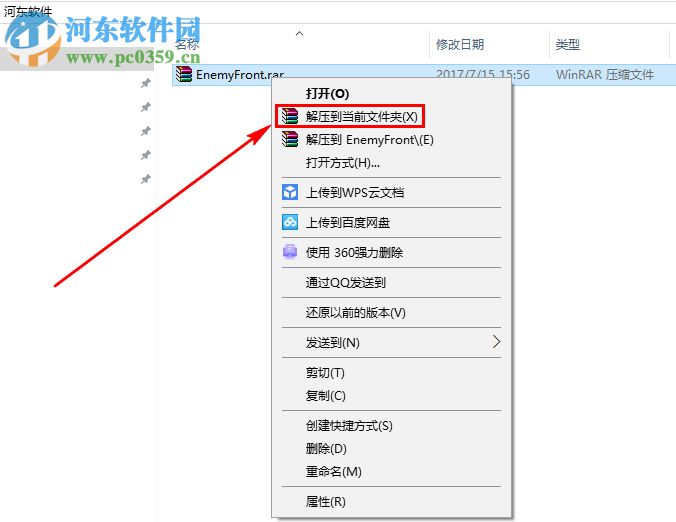Click the WinRAR 压缩文件 type cell
Viewport: 676px width, 522px height.
[x=605, y=75]
